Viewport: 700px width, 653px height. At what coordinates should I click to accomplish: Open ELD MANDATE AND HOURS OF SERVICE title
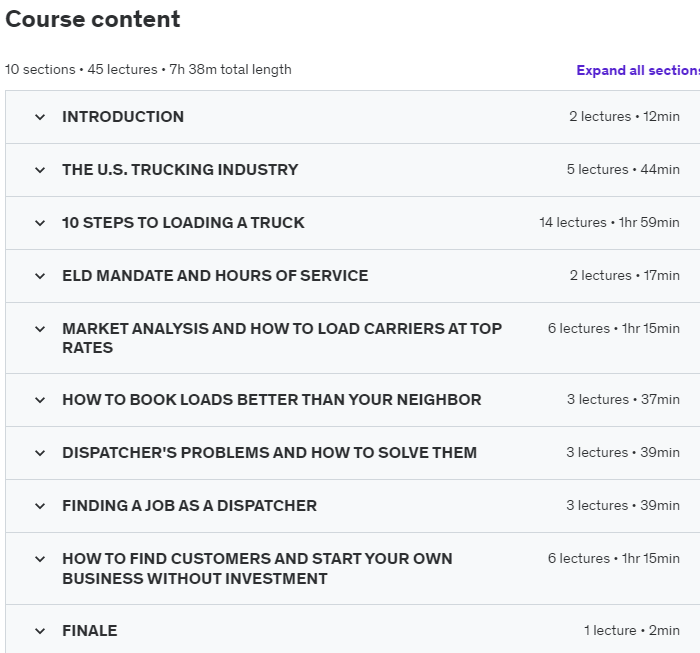[x=215, y=275]
